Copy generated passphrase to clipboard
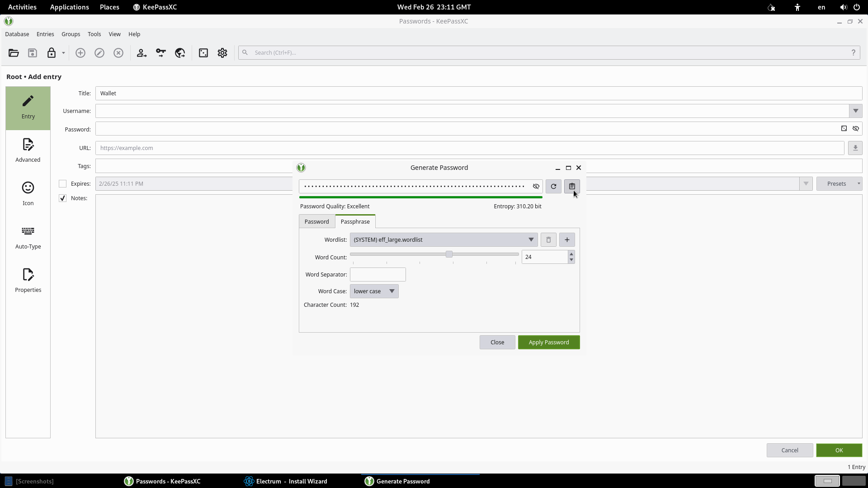The height and width of the screenshot is (488, 868). [x=572, y=186]
